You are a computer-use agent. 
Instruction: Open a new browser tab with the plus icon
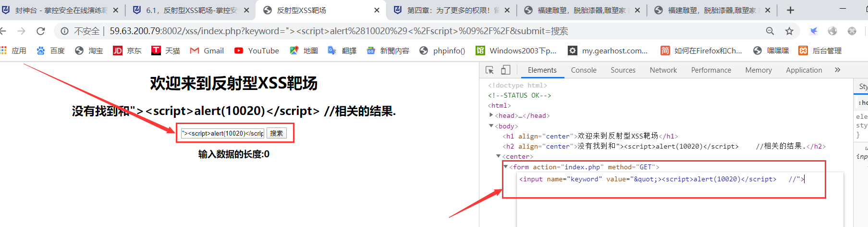tap(790, 10)
